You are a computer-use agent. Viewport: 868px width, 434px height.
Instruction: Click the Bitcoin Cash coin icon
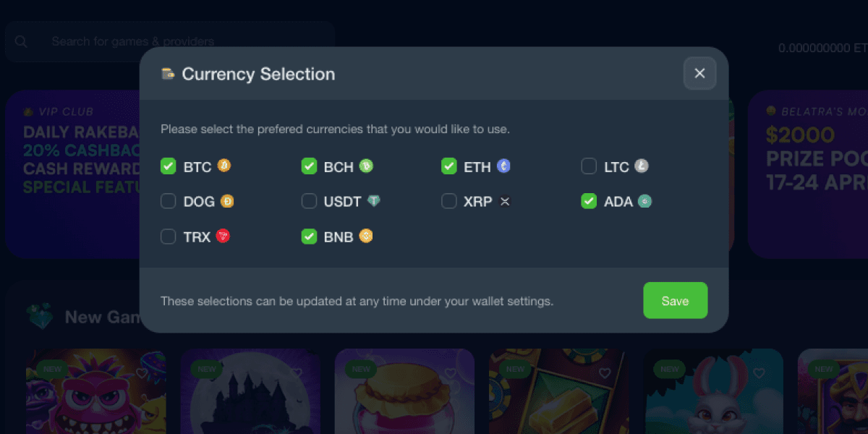pyautogui.click(x=366, y=166)
